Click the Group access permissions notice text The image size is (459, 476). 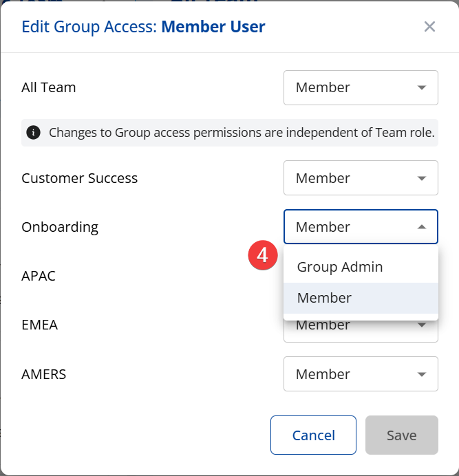pos(241,133)
